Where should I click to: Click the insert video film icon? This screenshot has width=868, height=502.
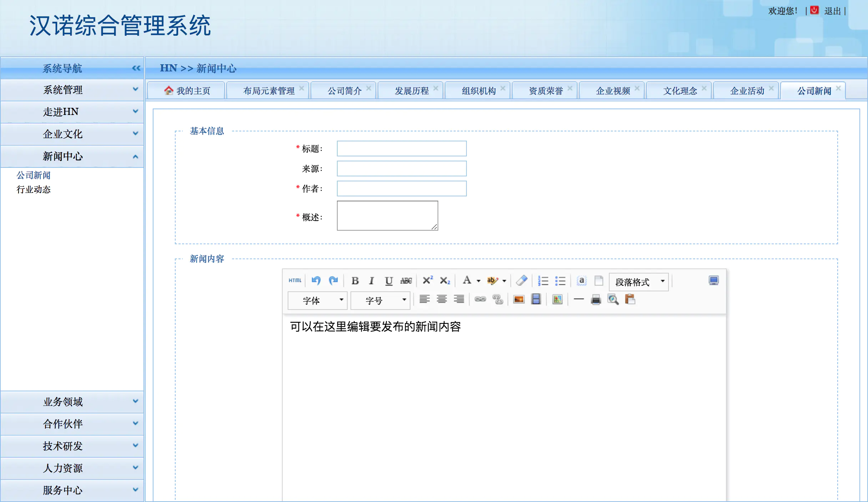(x=536, y=299)
